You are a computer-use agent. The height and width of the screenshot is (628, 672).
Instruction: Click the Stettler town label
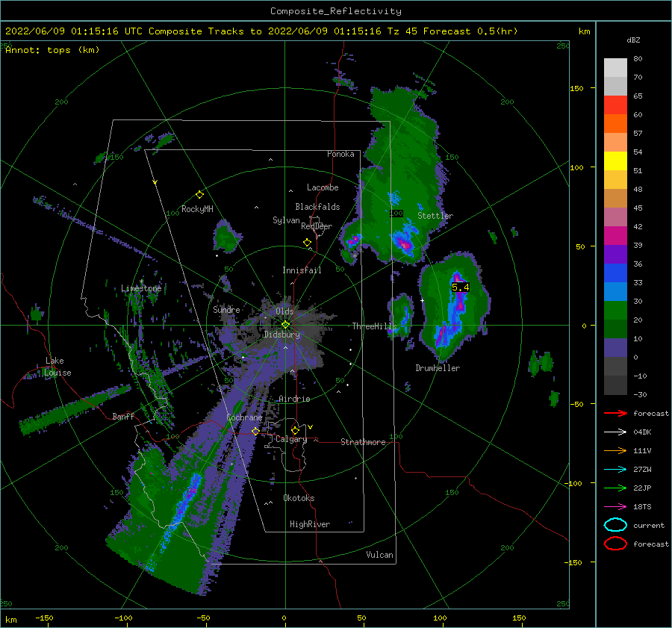click(435, 216)
